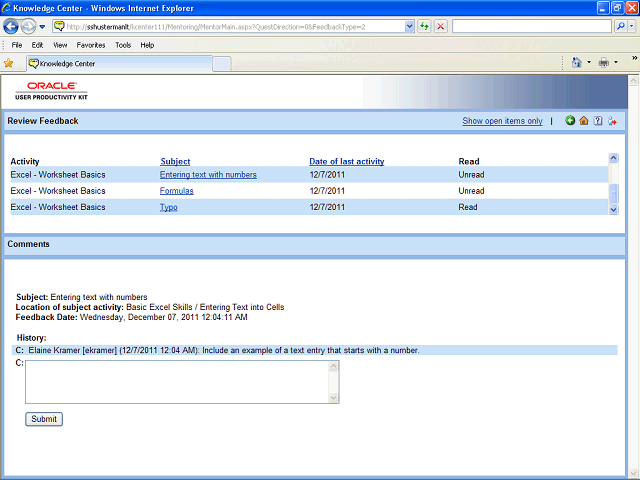Open the Help menu
The image size is (640, 480).
pos(147,45)
